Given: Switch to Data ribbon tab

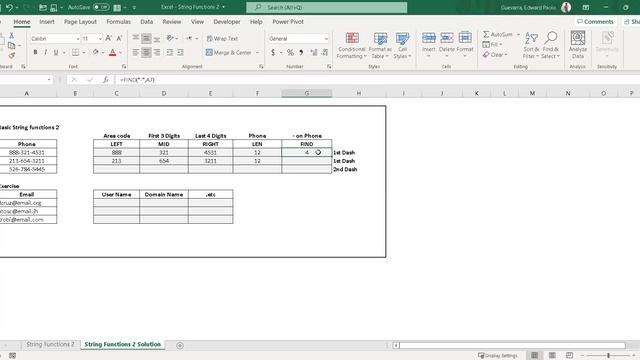Looking at the screenshot, I should 147,22.
